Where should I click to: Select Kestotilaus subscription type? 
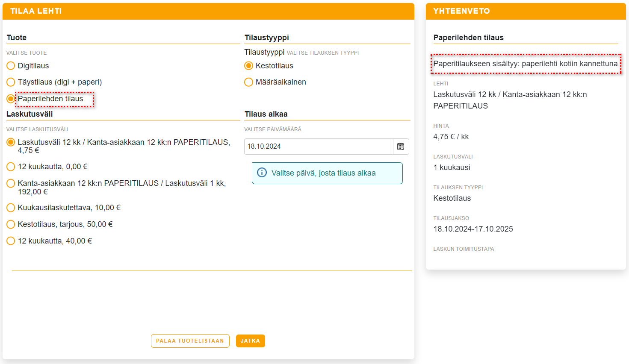coord(248,66)
